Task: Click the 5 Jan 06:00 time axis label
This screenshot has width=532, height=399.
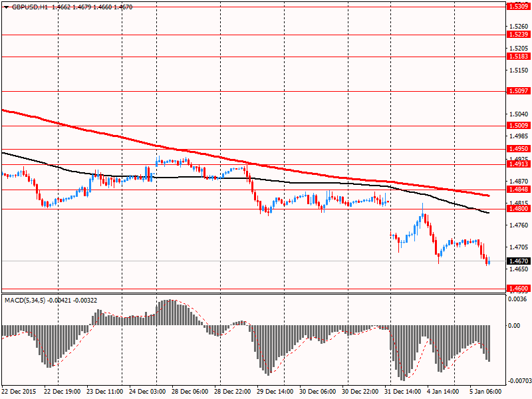Action: point(487,391)
